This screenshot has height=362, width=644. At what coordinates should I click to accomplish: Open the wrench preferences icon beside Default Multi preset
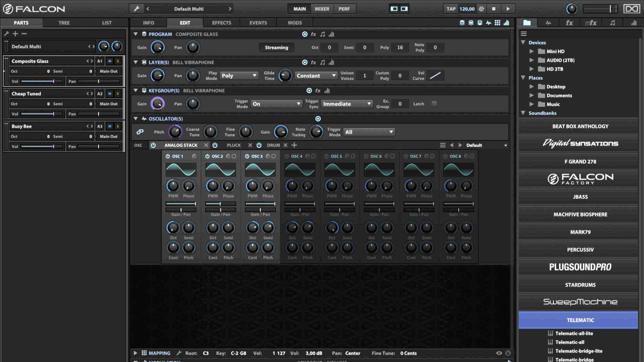pyautogui.click(x=136, y=9)
